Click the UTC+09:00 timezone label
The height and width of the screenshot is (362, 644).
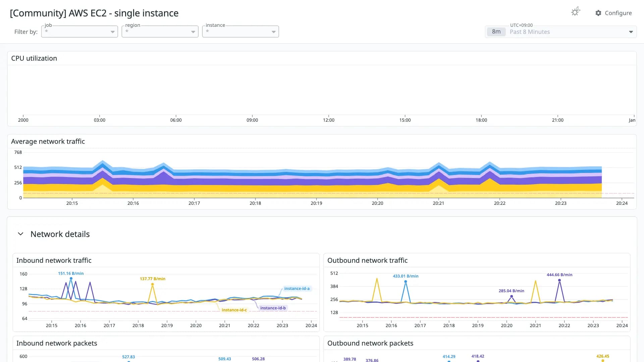[521, 25]
